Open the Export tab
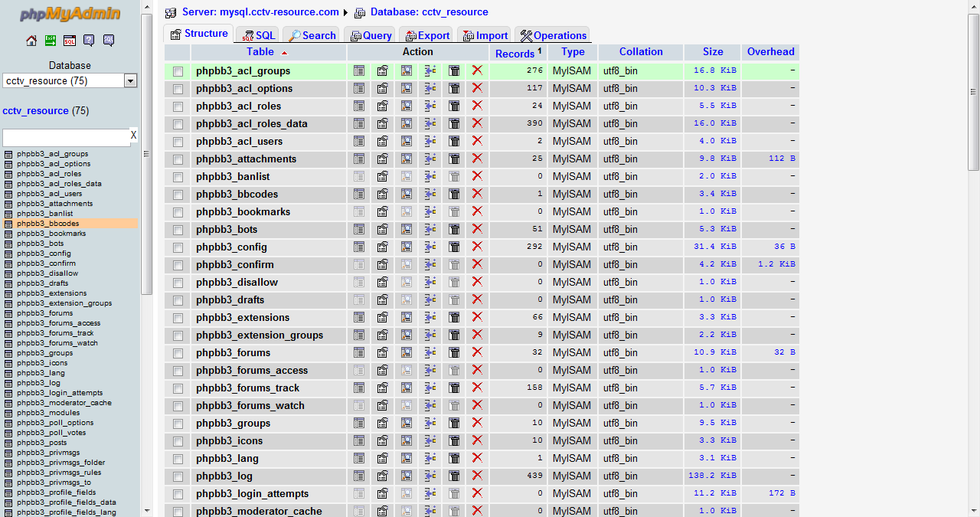This screenshot has width=980, height=517. tap(426, 35)
